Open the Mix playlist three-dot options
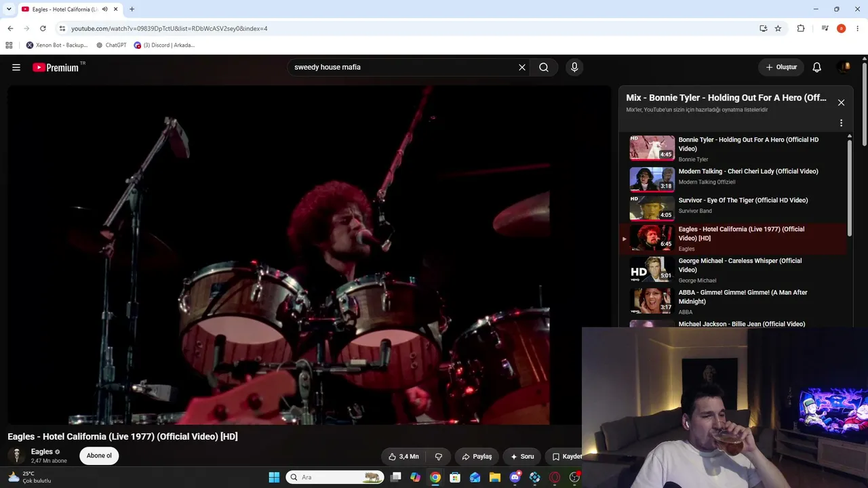This screenshot has width=868, height=488. [841, 123]
